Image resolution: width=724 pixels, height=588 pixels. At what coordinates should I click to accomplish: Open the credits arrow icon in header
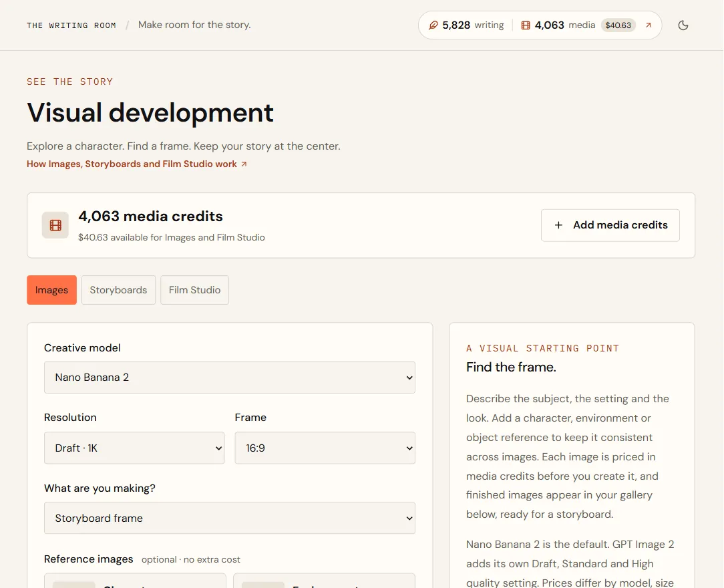pyautogui.click(x=649, y=25)
